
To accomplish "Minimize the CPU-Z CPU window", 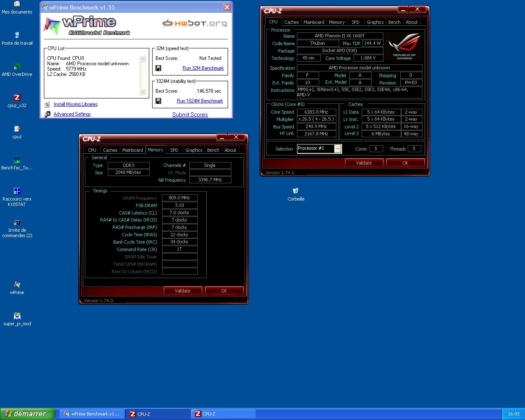I will point(403,9).
